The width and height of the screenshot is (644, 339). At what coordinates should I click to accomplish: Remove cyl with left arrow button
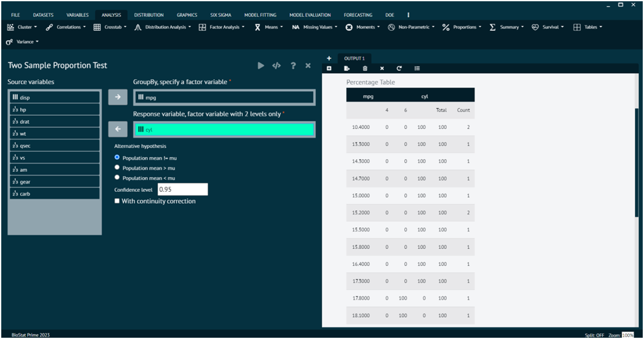[x=118, y=130]
